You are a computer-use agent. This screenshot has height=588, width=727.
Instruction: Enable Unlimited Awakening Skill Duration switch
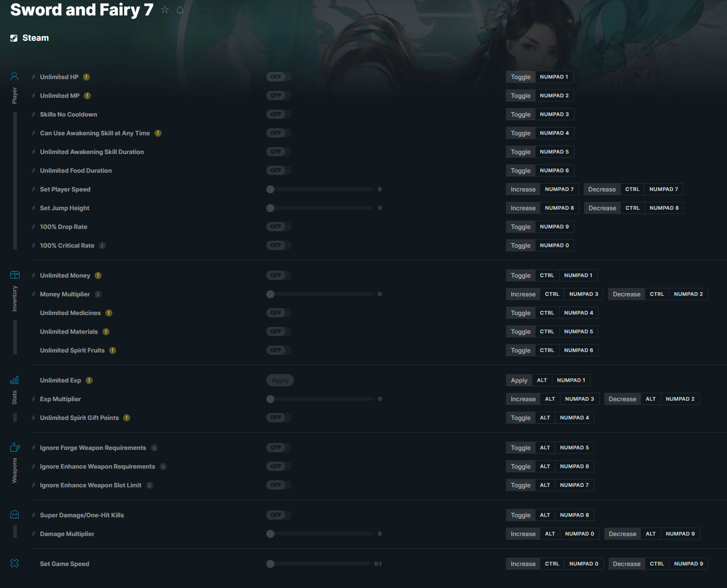[279, 152]
